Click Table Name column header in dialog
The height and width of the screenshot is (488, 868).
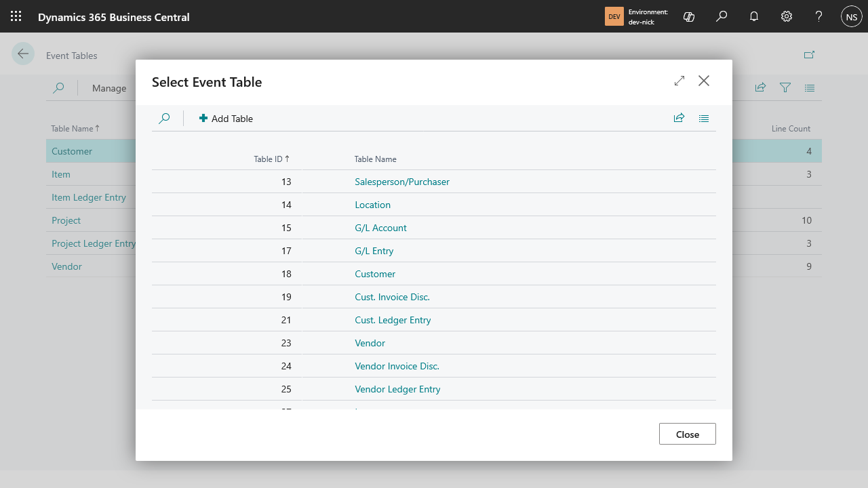(375, 159)
